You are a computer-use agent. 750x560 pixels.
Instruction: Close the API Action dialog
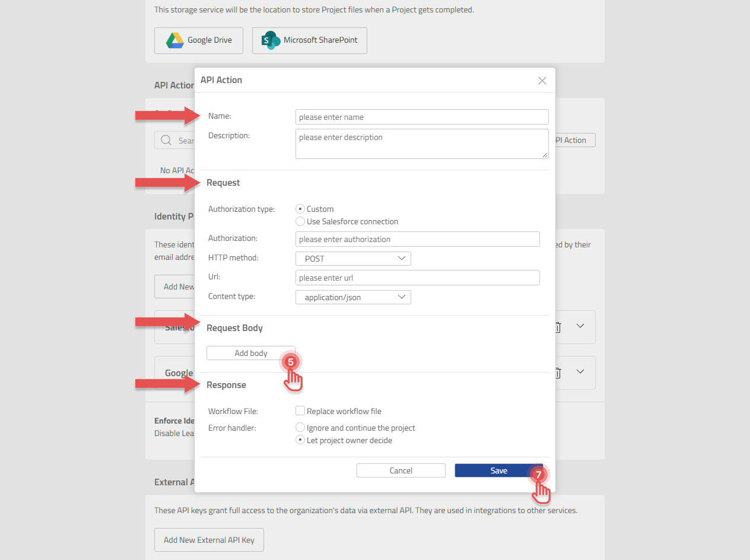pyautogui.click(x=542, y=81)
